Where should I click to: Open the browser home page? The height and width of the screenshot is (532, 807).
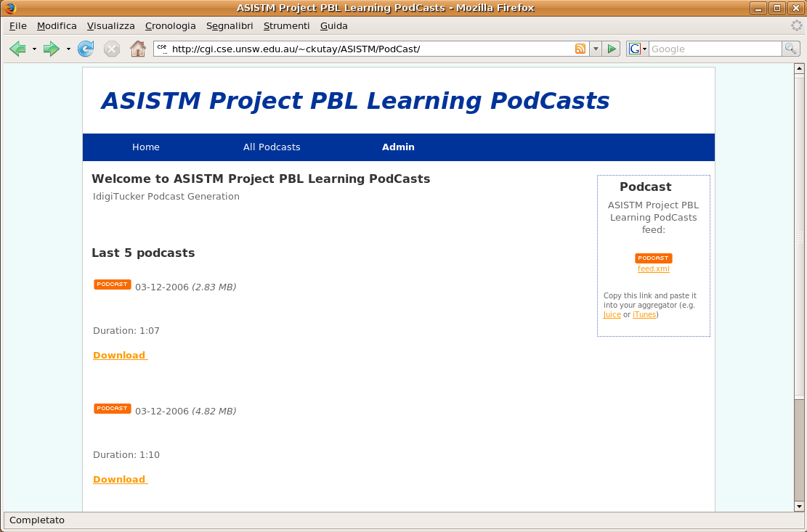point(137,49)
